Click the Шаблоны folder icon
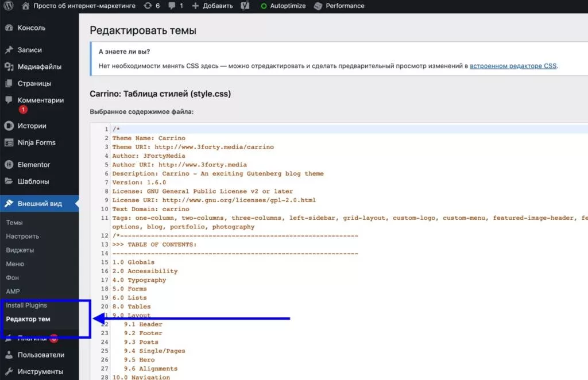The image size is (588, 380). (x=9, y=181)
